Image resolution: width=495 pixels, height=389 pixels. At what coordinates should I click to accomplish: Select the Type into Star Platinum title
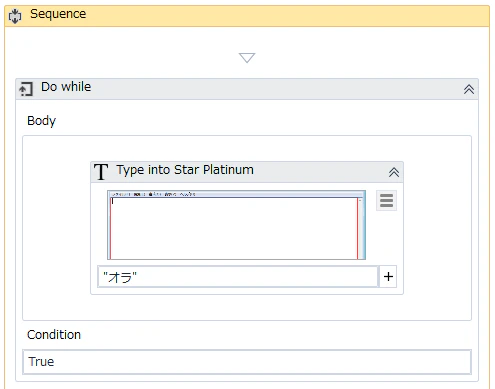[185, 170]
